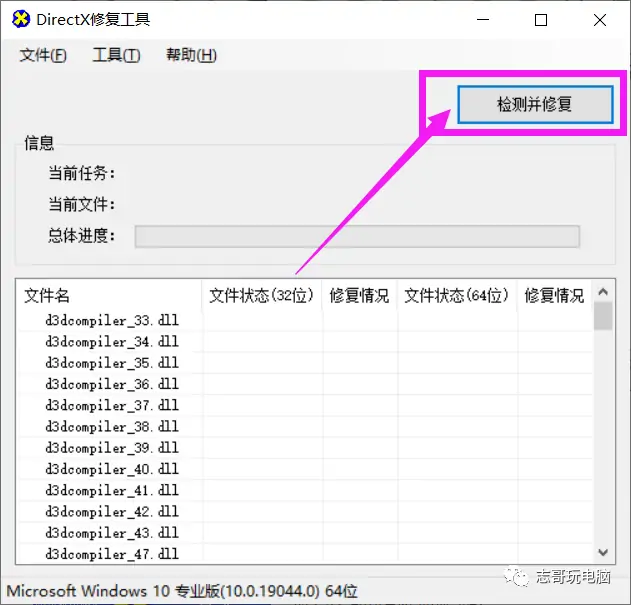This screenshot has height=605, width=631.
Task: Select d3dcompiler_43.dll row
Action: pyautogui.click(x=111, y=532)
